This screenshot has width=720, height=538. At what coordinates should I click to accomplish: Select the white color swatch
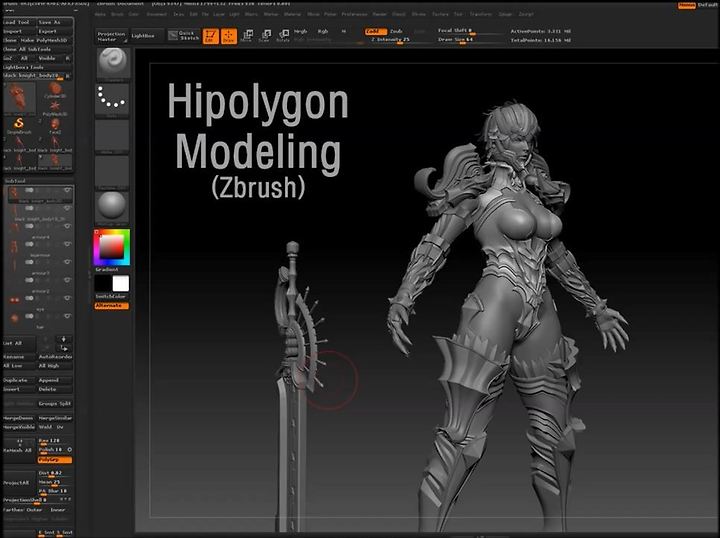[x=121, y=284]
